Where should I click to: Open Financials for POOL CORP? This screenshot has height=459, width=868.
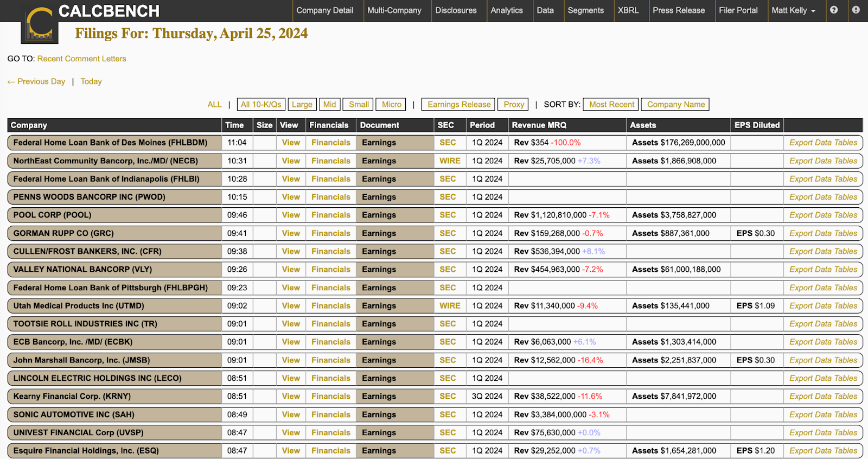pos(331,215)
